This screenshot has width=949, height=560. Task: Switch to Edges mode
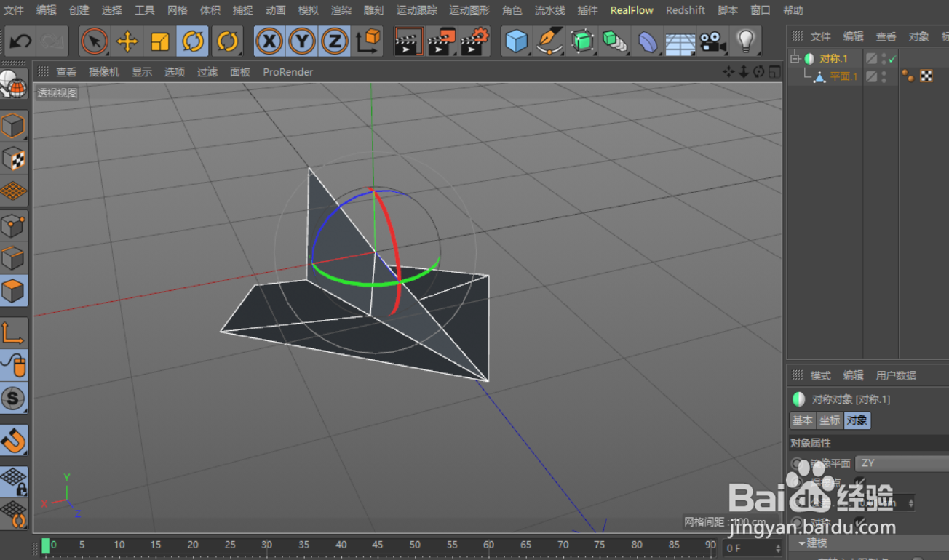pyautogui.click(x=14, y=258)
